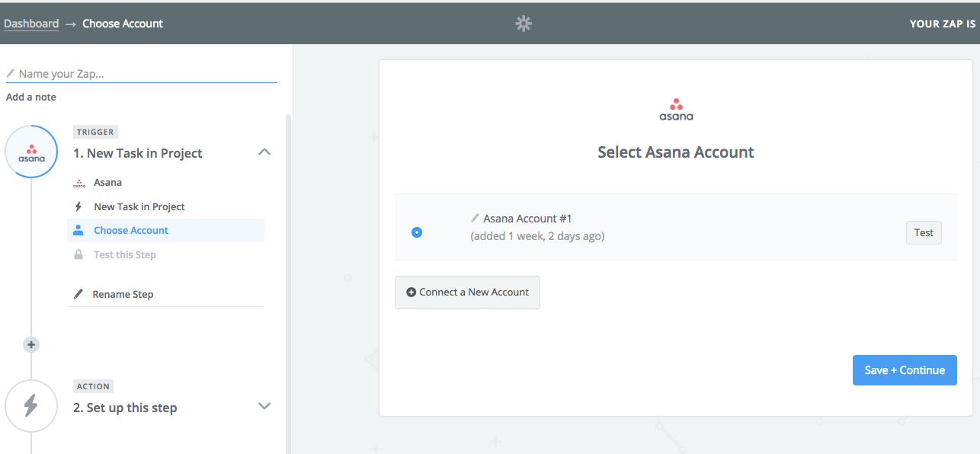The image size is (980, 454).
Task: Click the Asana trigger circle icon
Action: coord(31,152)
